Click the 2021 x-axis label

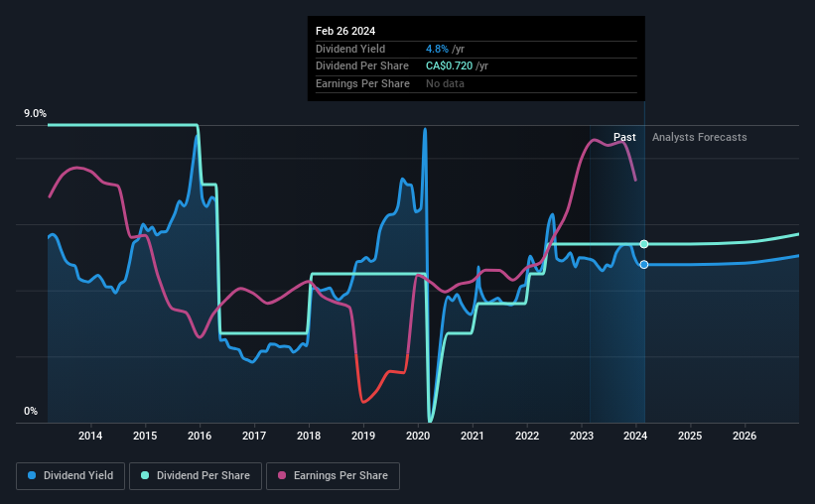pos(473,436)
